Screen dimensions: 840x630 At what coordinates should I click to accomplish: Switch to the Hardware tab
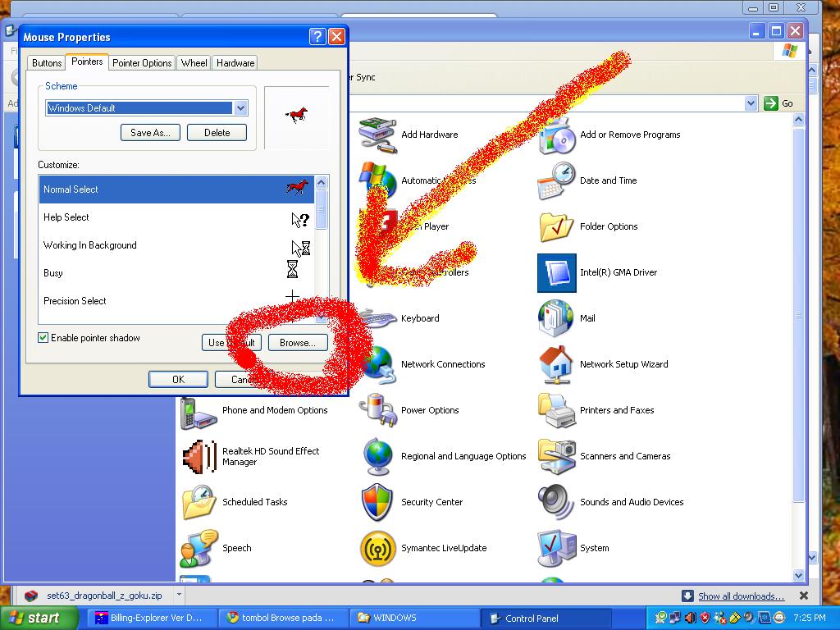tap(235, 63)
